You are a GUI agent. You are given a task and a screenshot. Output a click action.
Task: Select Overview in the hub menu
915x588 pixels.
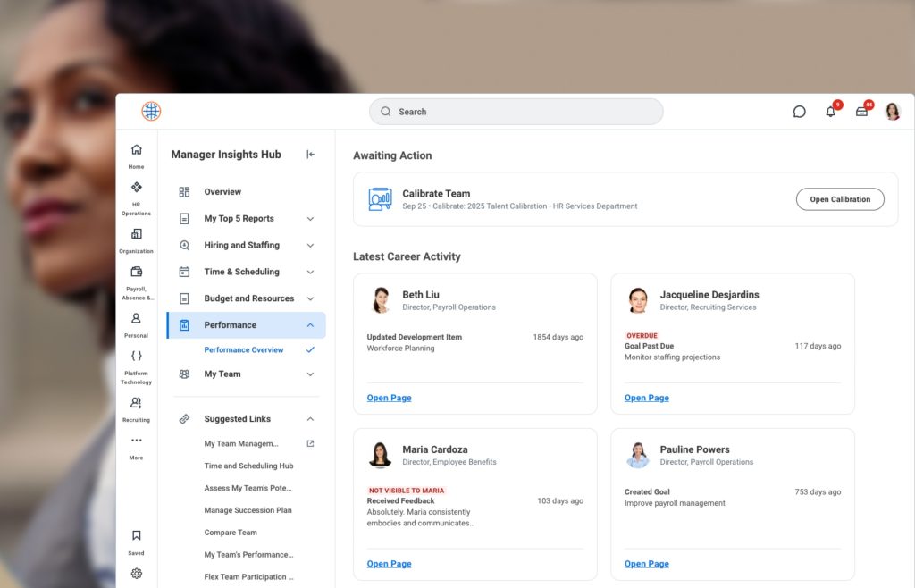pyautogui.click(x=222, y=191)
